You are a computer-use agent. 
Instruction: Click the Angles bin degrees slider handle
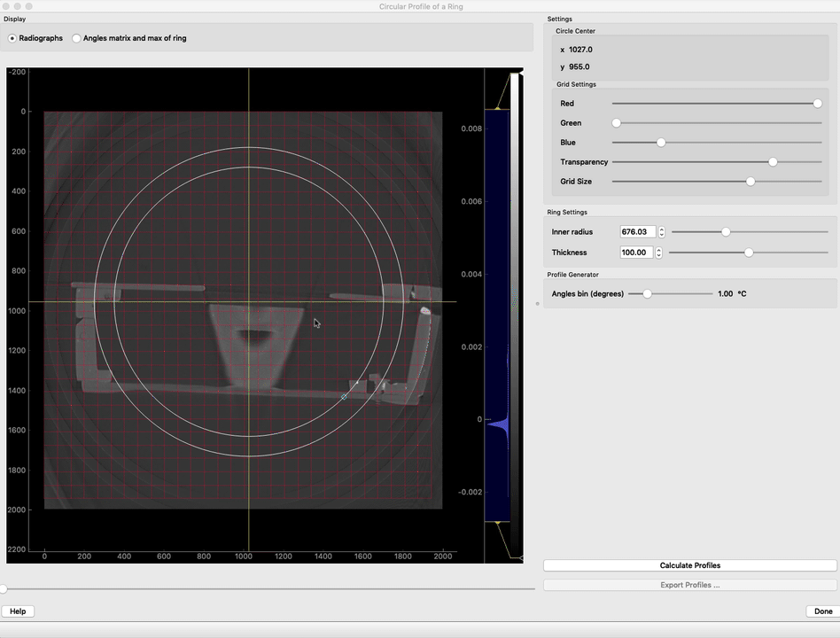(x=647, y=293)
